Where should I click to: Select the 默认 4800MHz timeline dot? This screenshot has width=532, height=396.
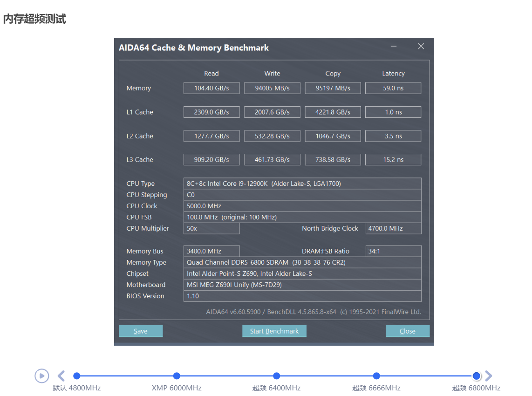pos(77,376)
